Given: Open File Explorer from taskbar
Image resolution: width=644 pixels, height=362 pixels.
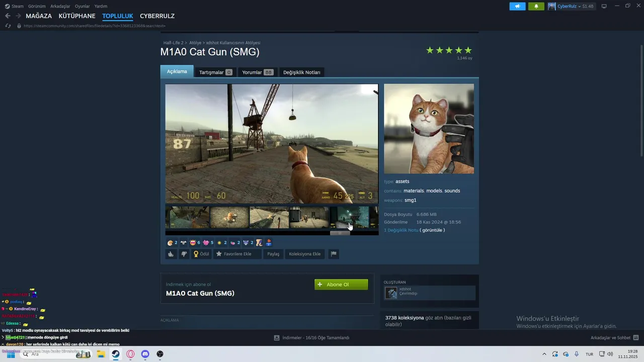Looking at the screenshot, I should pos(101,354).
